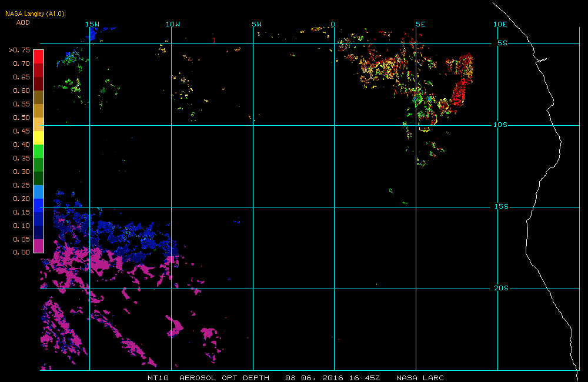Click the '5E' longitude label
The height and width of the screenshot is (382, 588).
point(421,24)
